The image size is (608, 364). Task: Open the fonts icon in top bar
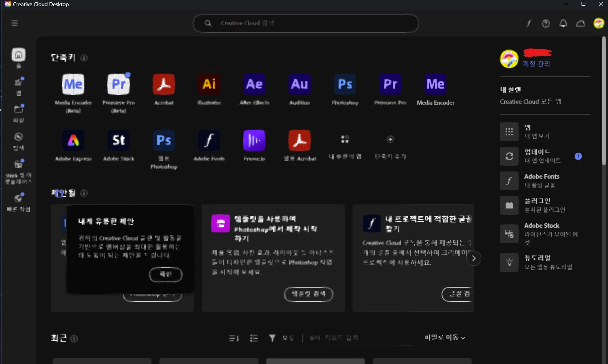pyautogui.click(x=529, y=23)
